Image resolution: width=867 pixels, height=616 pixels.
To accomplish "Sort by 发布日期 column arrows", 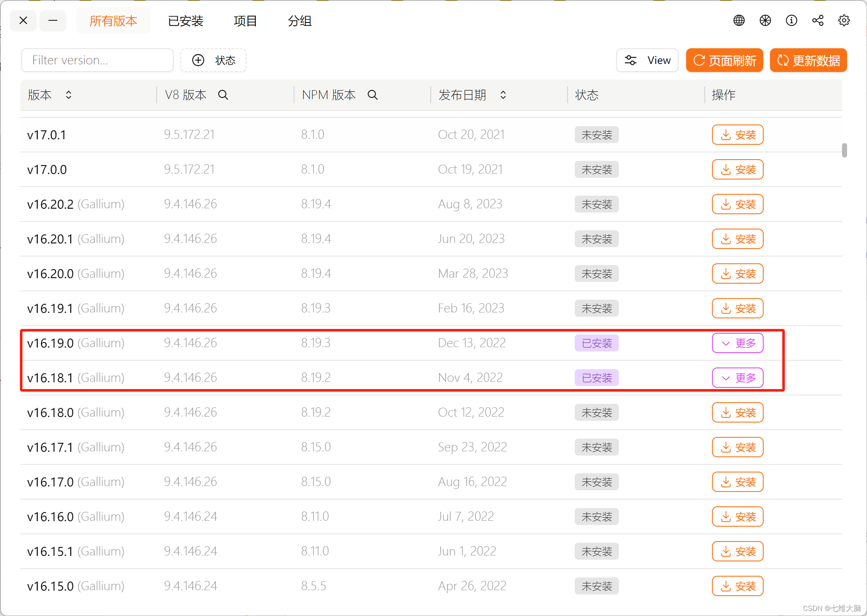I will pos(503,95).
